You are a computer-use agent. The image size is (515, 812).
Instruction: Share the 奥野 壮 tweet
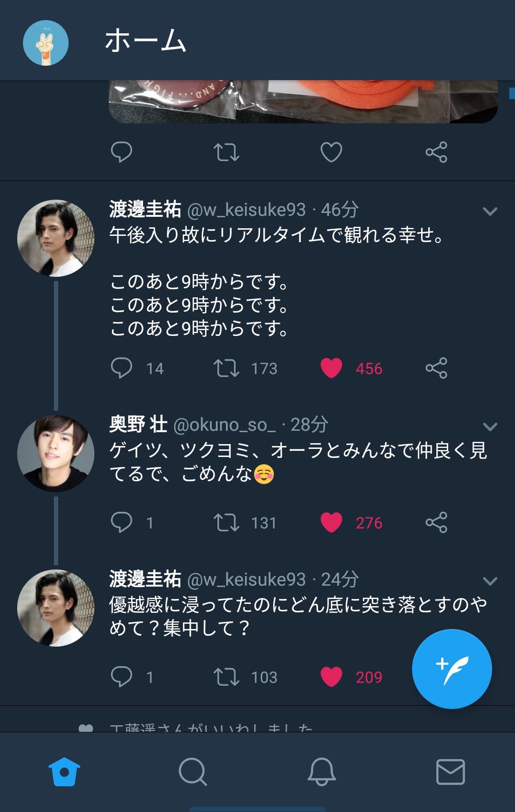pos(436,522)
